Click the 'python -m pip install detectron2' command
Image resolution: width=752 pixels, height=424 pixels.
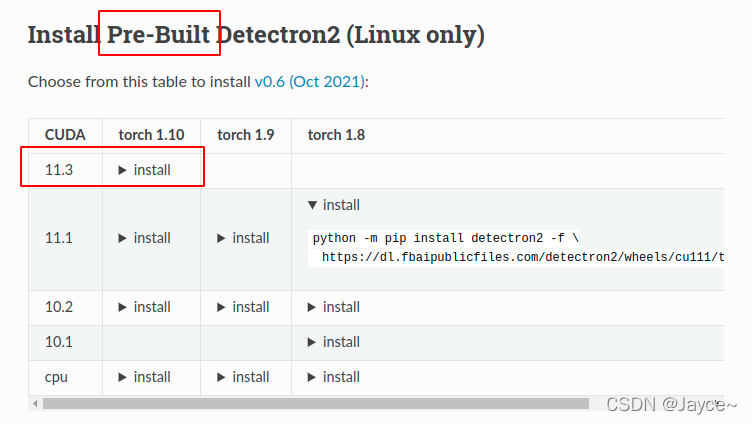coord(446,238)
